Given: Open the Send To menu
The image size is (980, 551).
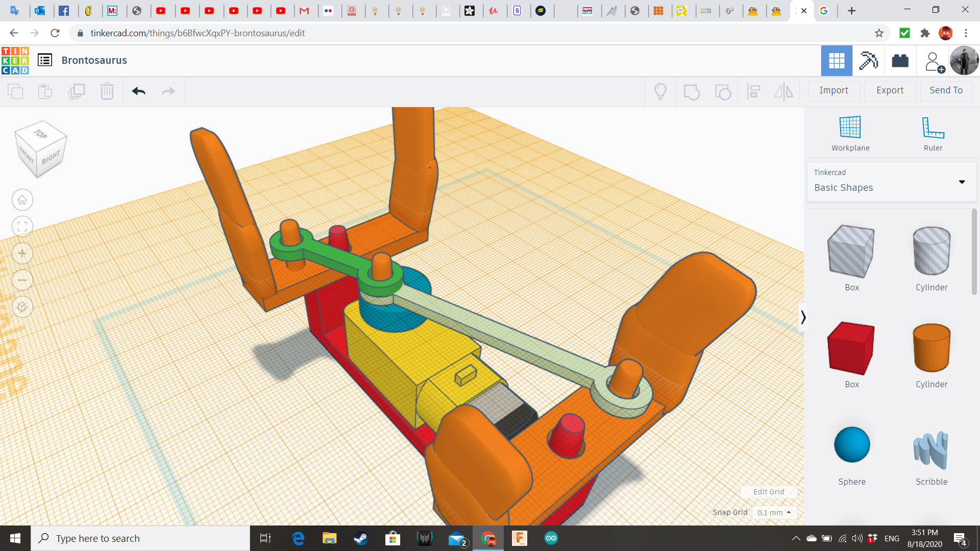Looking at the screenshot, I should [945, 90].
